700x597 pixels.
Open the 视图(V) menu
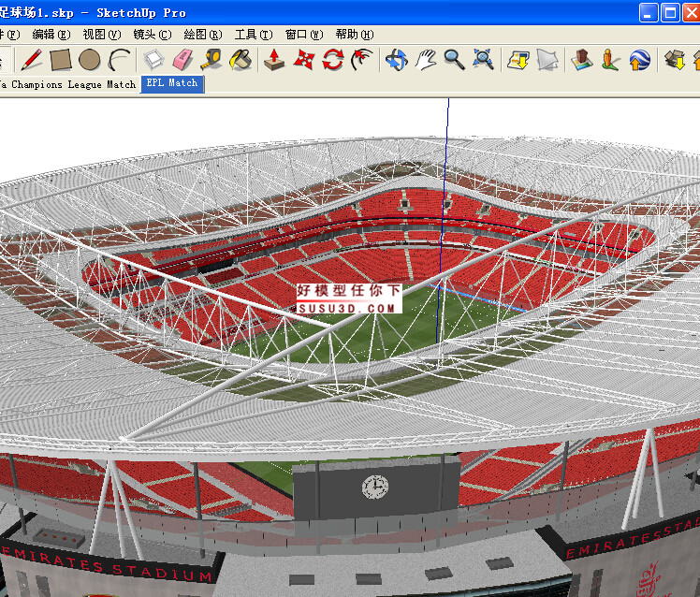[102, 35]
